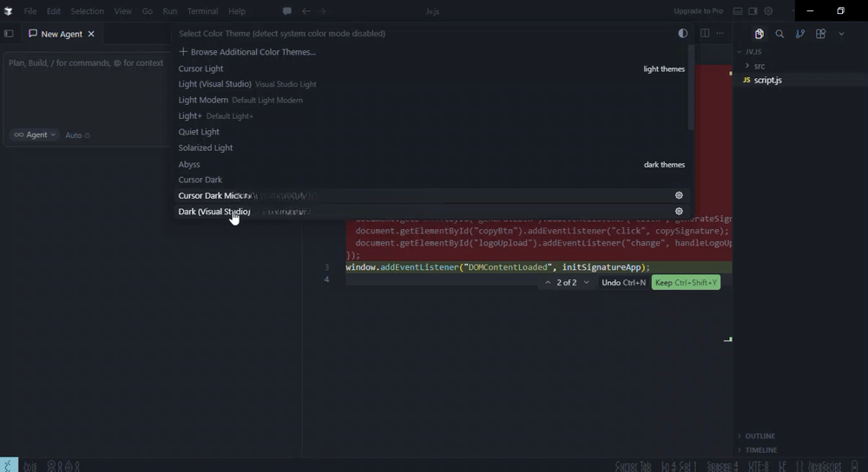Click Upgrade to Pro
The height and width of the screenshot is (472, 868).
[698, 11]
